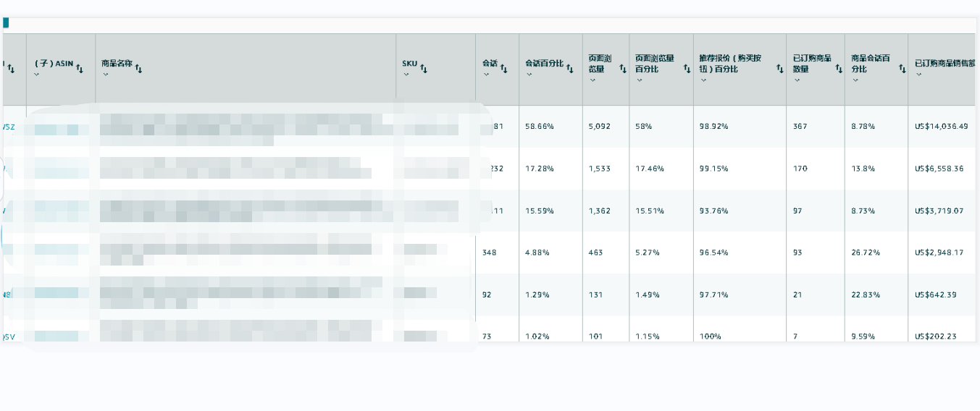Image resolution: width=980 pixels, height=411 pixels.
Task: Open chevron under 已订购商品销售额 header
Action: tap(918, 75)
